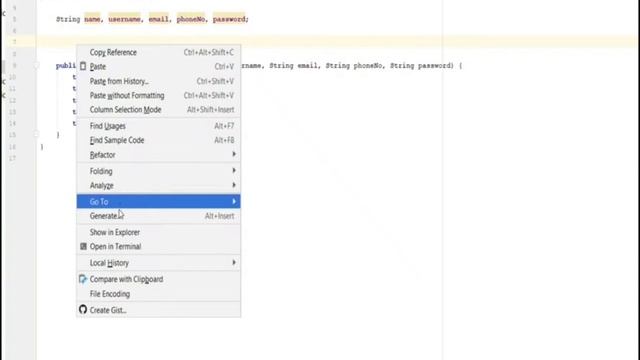640x360 pixels.
Task: Open Paste from History entry
Action: tap(158, 81)
